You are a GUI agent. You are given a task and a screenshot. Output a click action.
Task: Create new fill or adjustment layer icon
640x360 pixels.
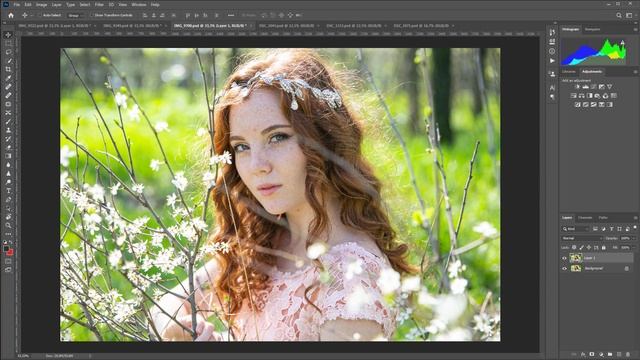pyautogui.click(x=601, y=354)
